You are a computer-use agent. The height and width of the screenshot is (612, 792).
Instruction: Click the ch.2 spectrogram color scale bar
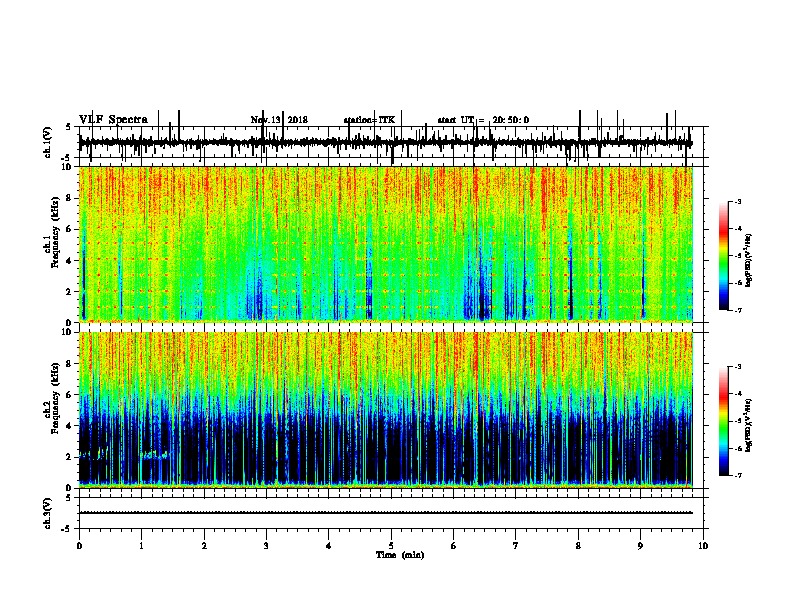click(x=723, y=421)
